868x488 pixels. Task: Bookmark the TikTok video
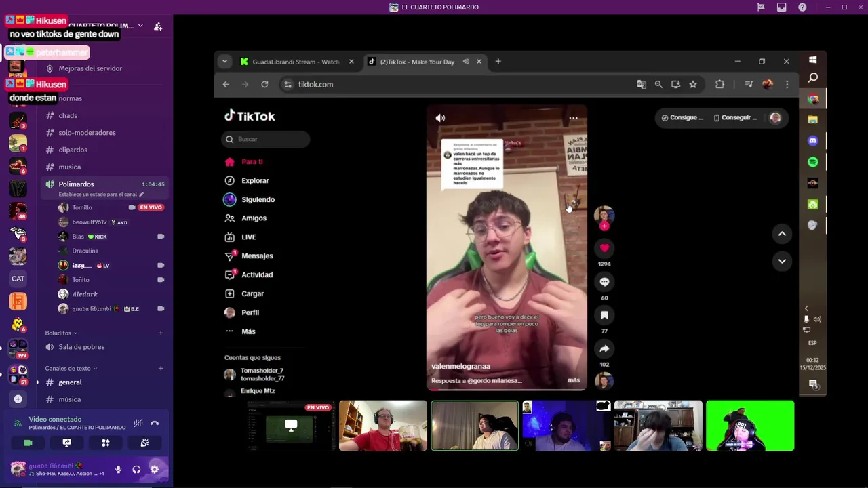coord(604,315)
